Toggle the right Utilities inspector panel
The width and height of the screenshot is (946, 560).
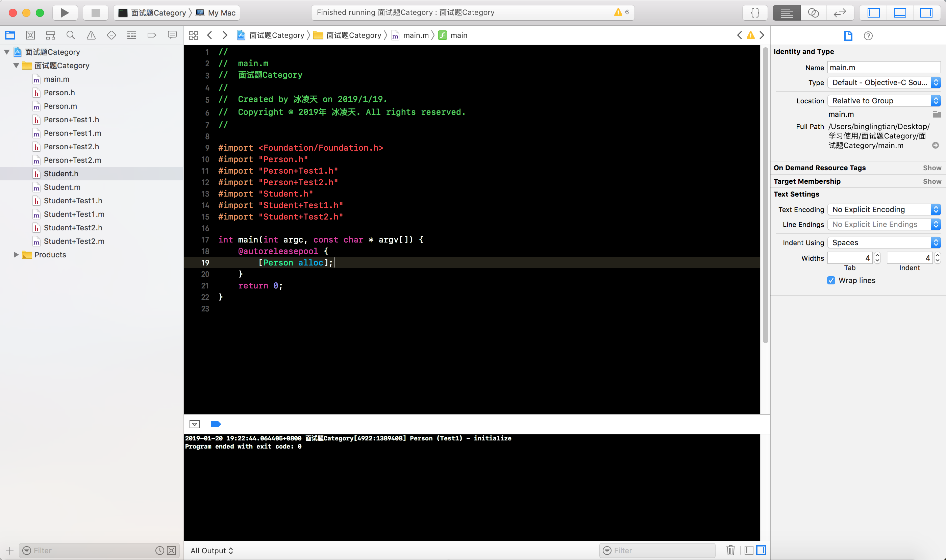click(926, 13)
